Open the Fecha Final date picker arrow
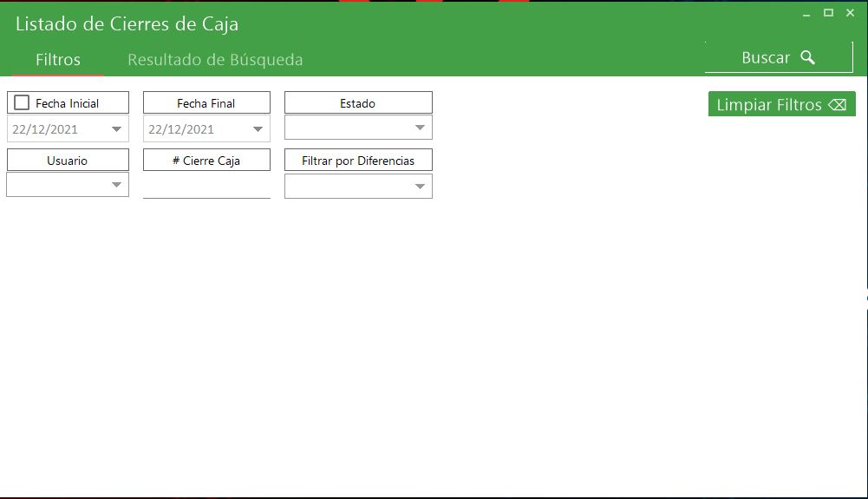Viewport: 868px width, 499px height. (258, 129)
